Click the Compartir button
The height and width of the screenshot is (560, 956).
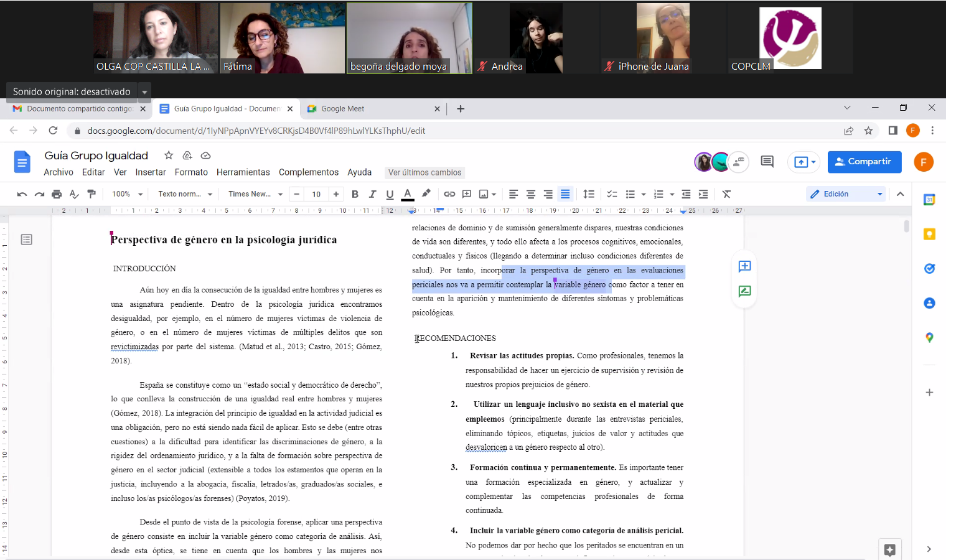[x=864, y=162]
